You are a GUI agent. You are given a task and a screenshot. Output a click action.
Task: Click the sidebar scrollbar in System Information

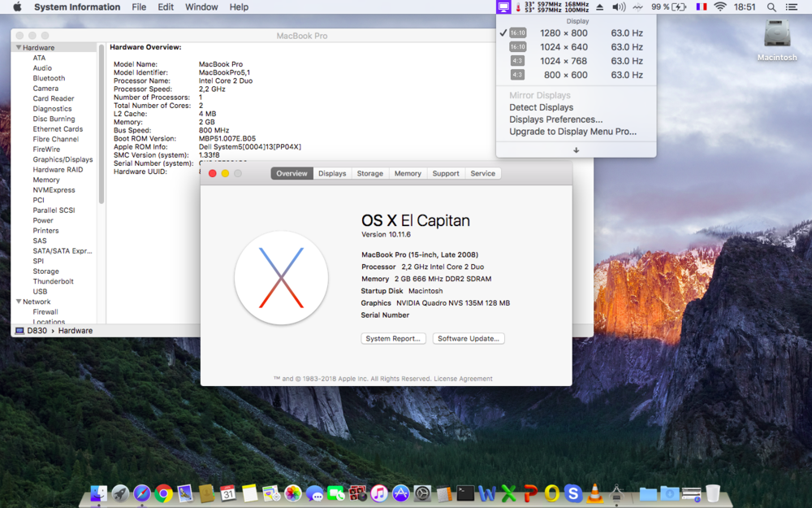(x=101, y=124)
